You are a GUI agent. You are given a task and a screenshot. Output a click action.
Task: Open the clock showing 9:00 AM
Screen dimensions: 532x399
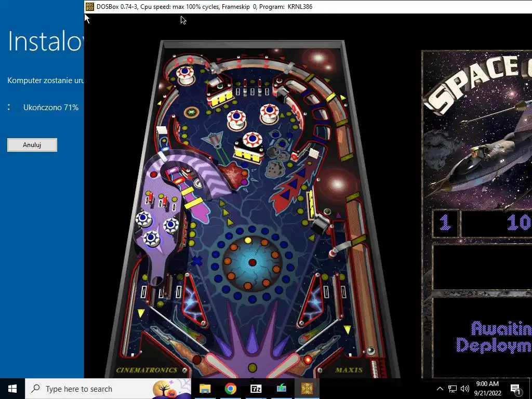pos(487,389)
